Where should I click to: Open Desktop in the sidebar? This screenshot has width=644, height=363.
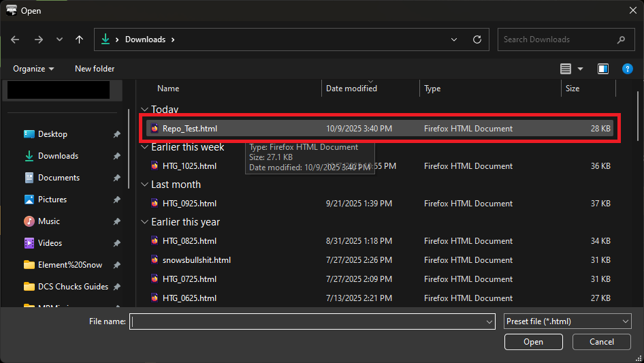pos(52,134)
